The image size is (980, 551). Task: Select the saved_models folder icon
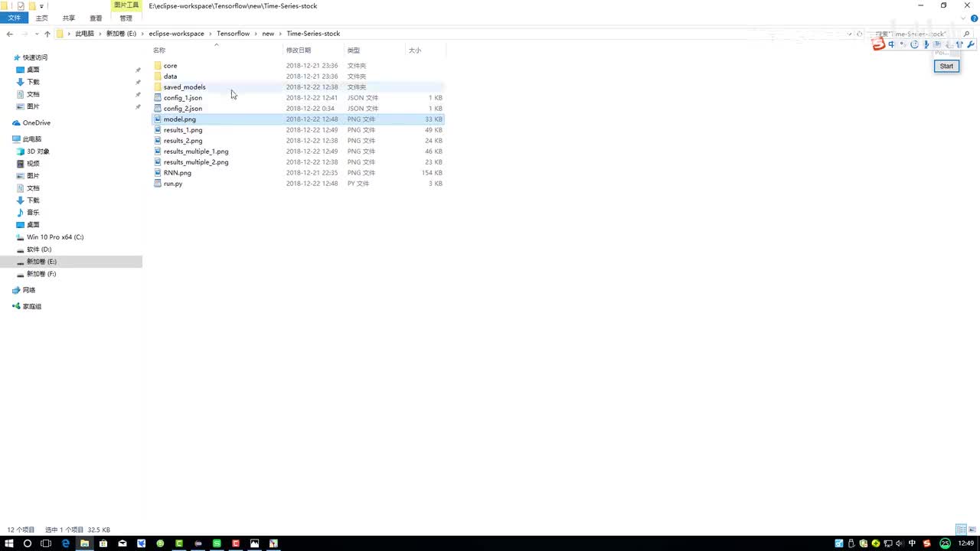pyautogui.click(x=158, y=87)
